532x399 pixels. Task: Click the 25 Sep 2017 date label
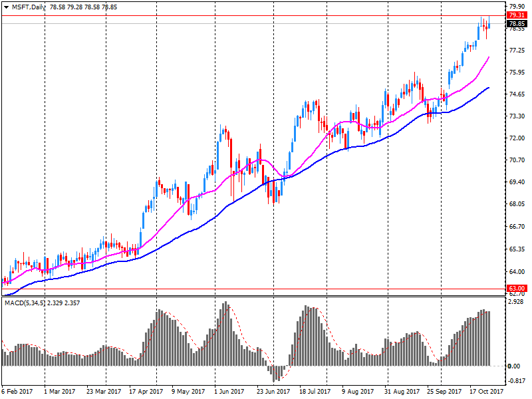point(444,392)
